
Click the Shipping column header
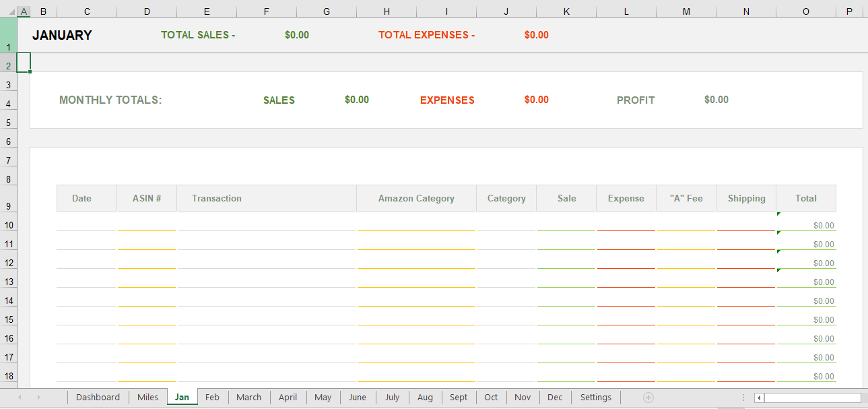[x=746, y=199]
